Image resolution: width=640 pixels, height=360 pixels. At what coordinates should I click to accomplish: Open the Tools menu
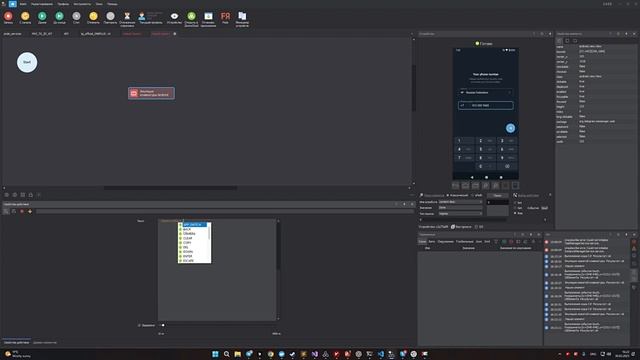pyautogui.click(x=82, y=4)
